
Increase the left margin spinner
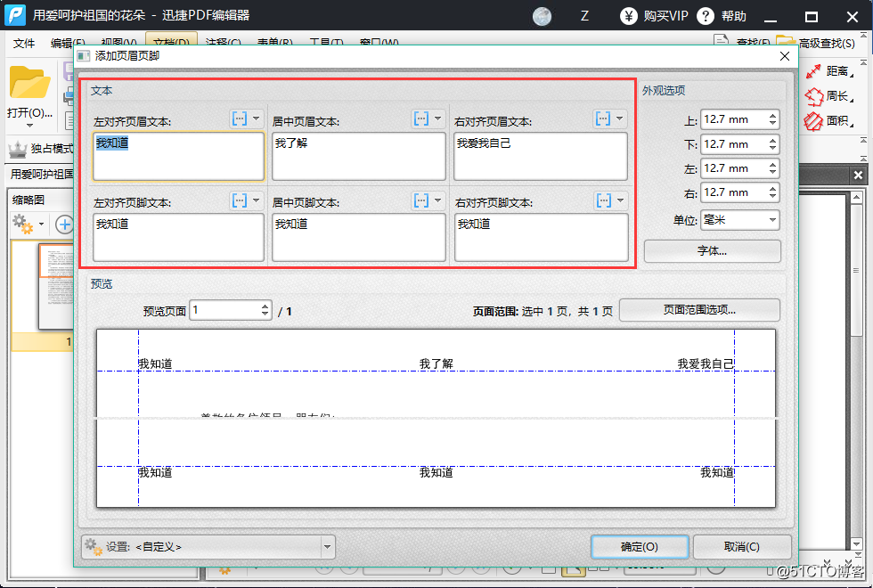[x=773, y=164]
